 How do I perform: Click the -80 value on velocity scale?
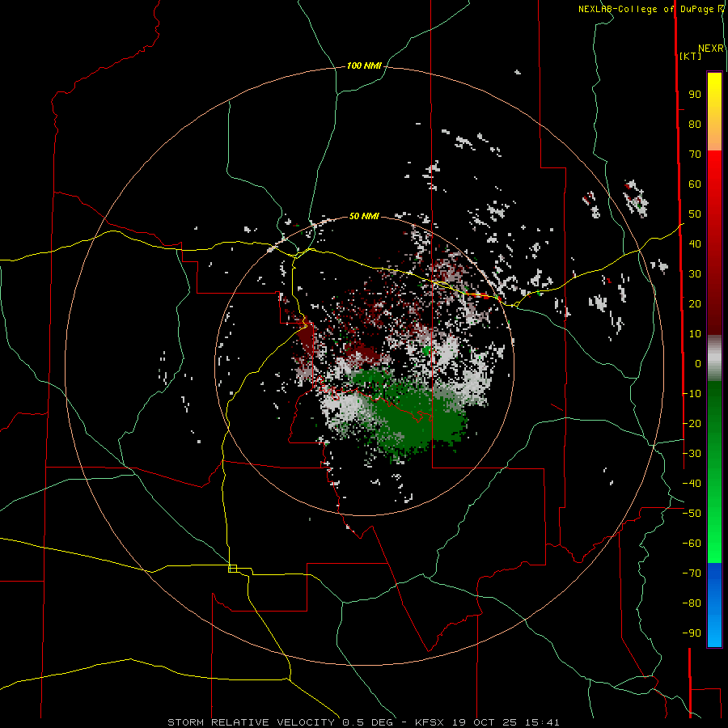coord(692,603)
